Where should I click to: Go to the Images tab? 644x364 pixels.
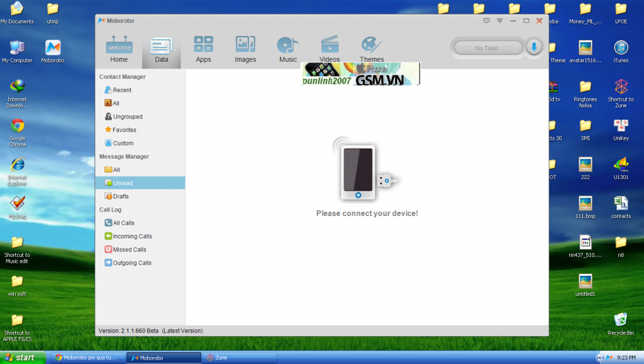tap(245, 49)
